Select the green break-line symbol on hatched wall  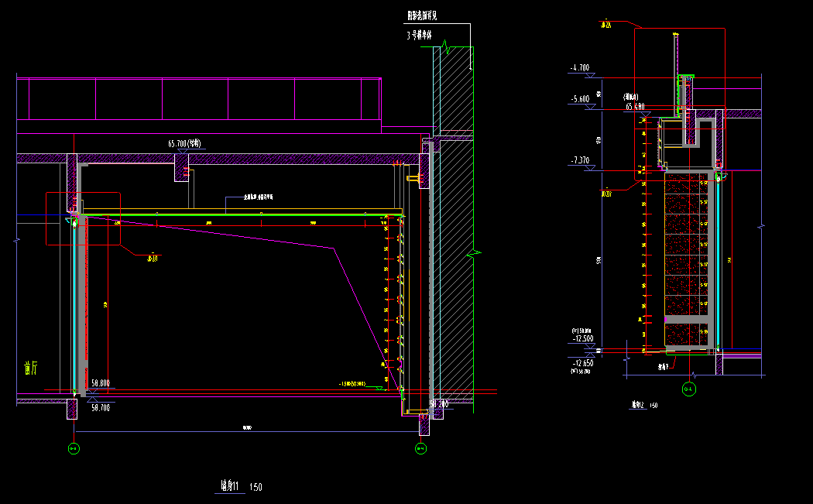[473, 254]
